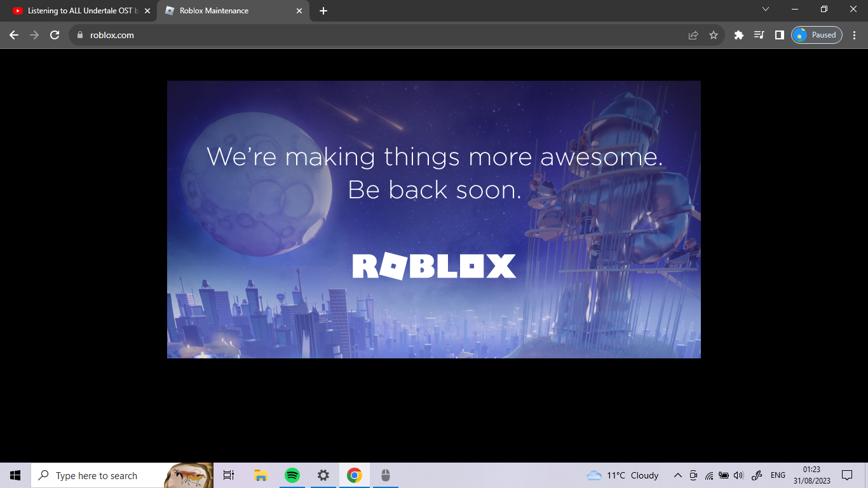Image resolution: width=868 pixels, height=488 pixels.
Task: Open the notification center icon
Action: [847, 475]
